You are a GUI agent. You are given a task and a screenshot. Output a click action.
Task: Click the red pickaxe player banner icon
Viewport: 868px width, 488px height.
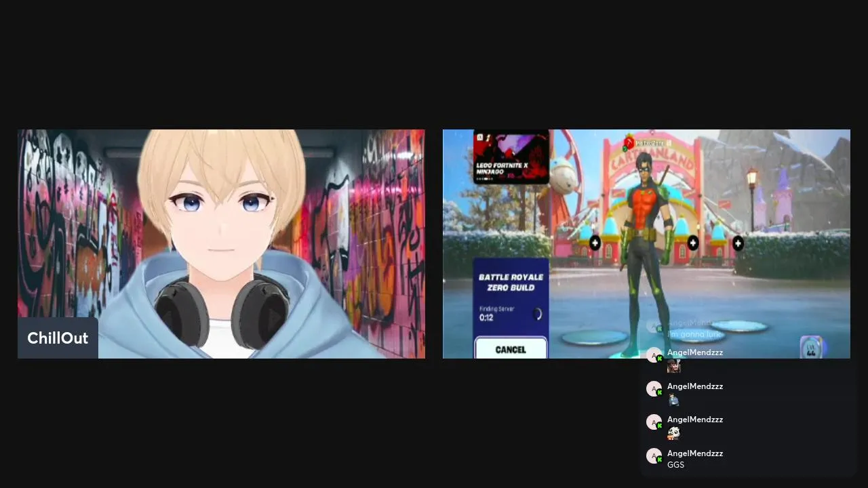click(629, 142)
